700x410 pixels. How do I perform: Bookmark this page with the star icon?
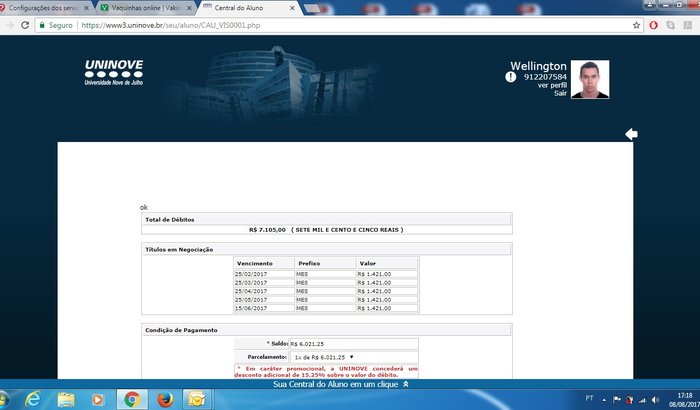coord(636,25)
